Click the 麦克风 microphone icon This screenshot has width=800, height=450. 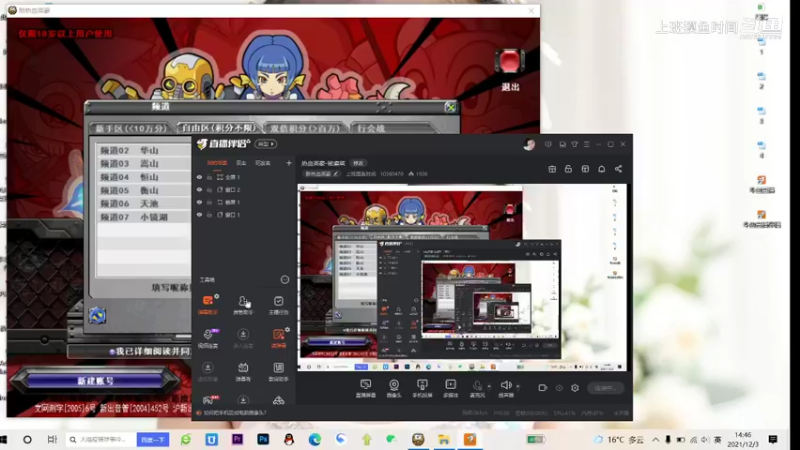(x=477, y=386)
